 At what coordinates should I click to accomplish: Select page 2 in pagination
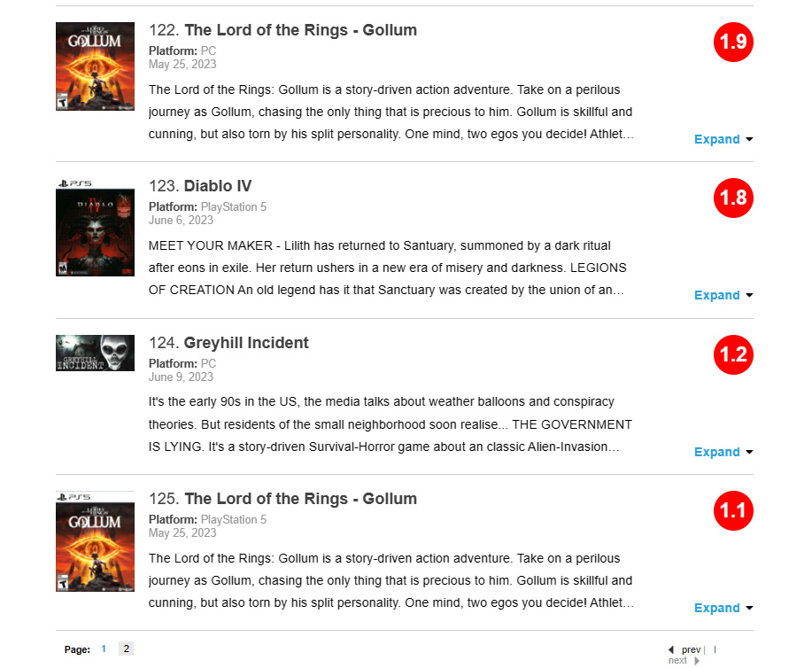click(126, 649)
